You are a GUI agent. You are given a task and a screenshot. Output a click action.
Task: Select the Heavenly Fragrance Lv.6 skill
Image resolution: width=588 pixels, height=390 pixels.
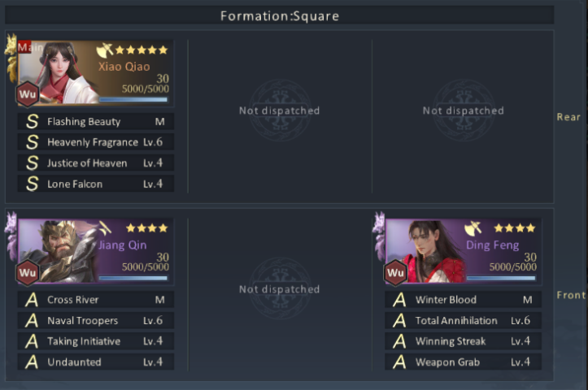point(96,142)
